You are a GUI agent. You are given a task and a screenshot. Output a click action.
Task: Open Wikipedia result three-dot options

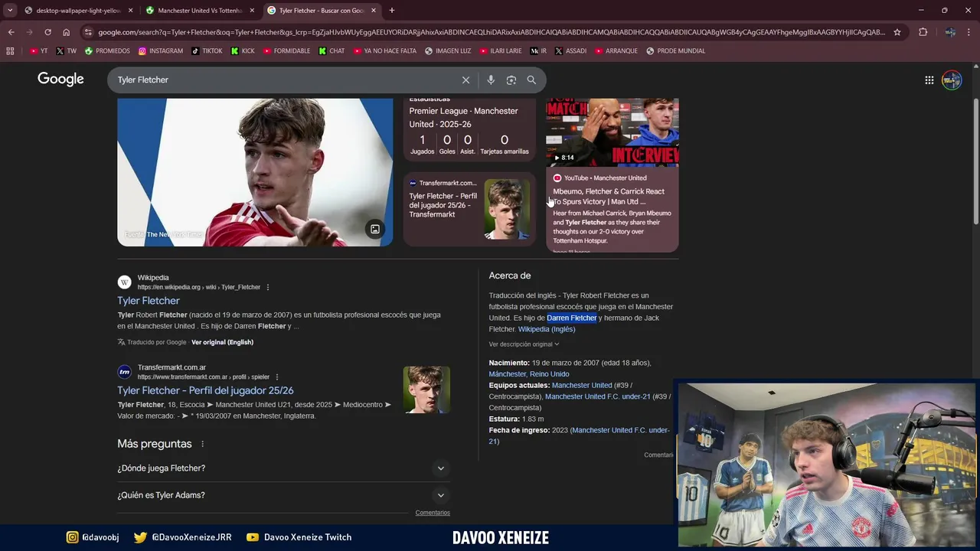(x=267, y=287)
